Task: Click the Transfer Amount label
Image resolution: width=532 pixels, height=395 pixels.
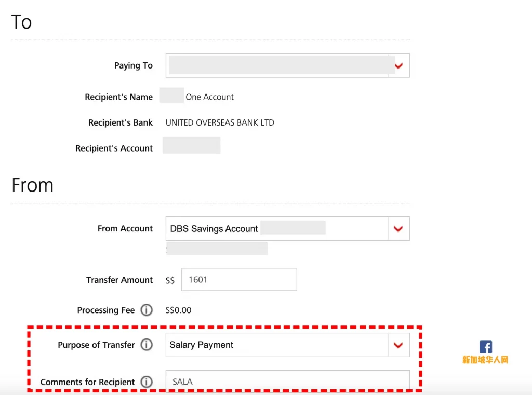Action: point(119,280)
